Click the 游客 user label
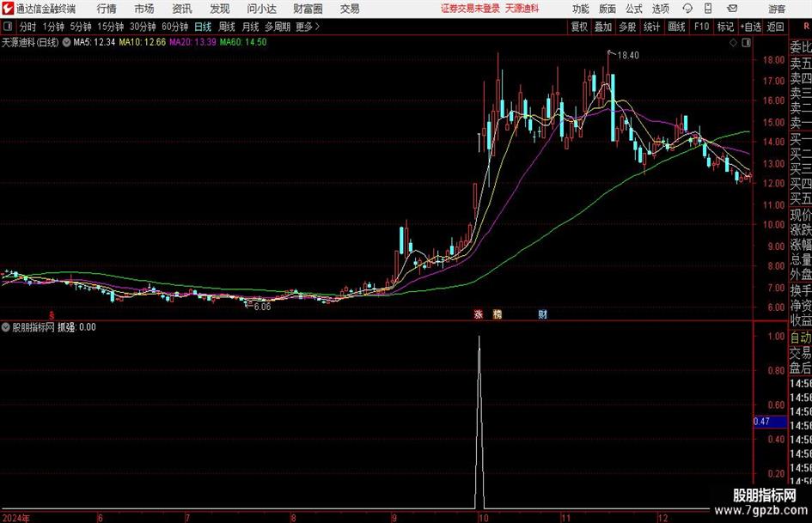 (777, 9)
